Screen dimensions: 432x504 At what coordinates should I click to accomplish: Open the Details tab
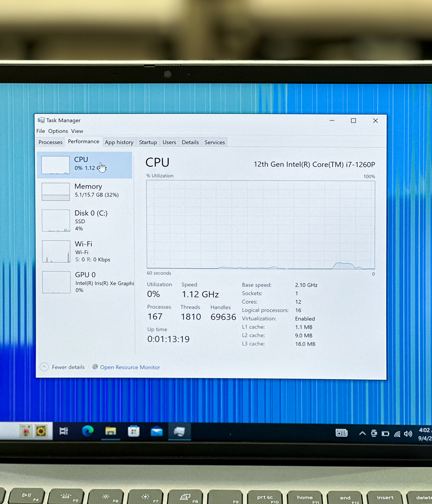click(190, 142)
